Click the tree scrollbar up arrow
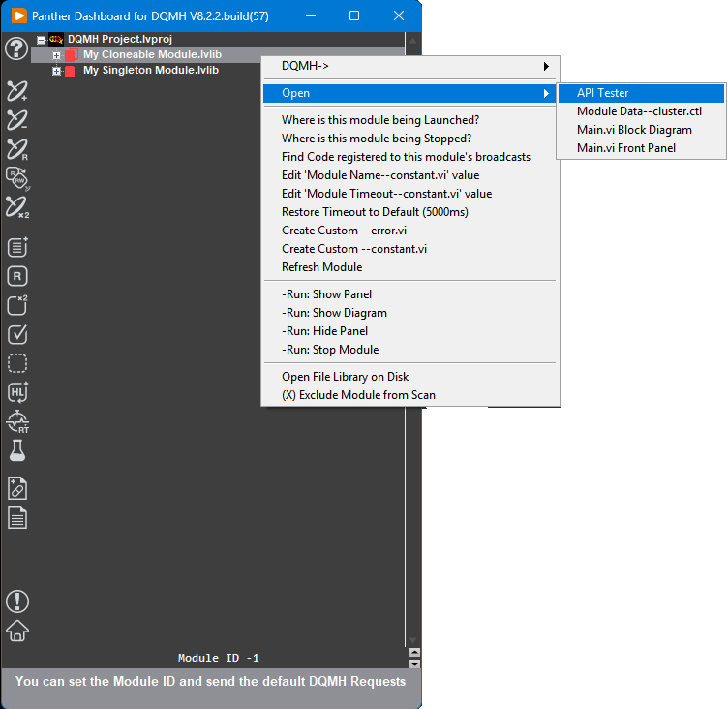This screenshot has height=709, width=728. tap(412, 41)
